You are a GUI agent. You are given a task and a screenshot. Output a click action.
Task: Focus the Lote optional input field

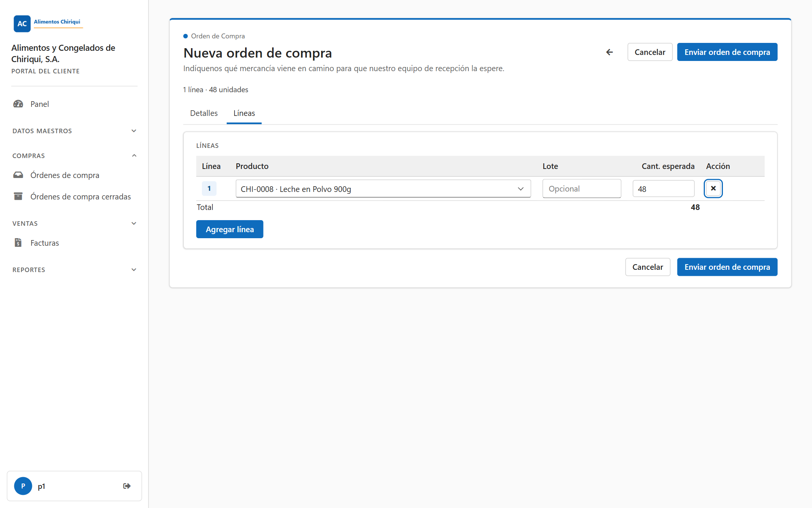click(x=582, y=189)
